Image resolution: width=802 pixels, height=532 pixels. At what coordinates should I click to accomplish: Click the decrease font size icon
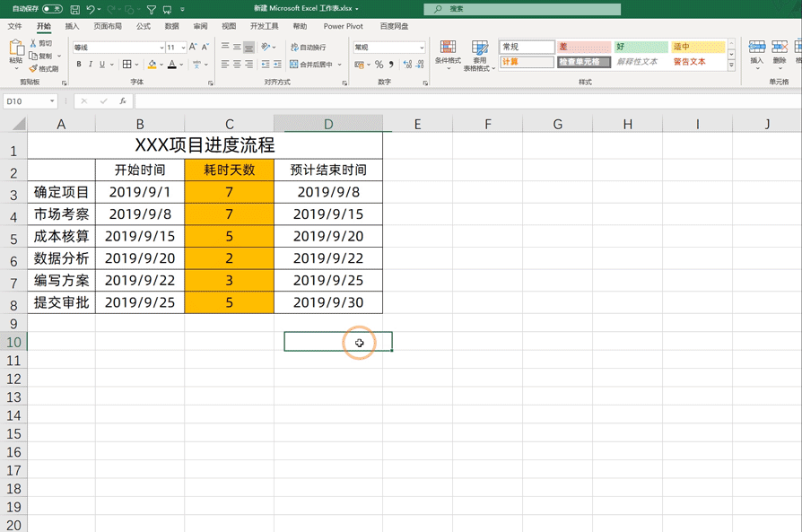click(205, 47)
